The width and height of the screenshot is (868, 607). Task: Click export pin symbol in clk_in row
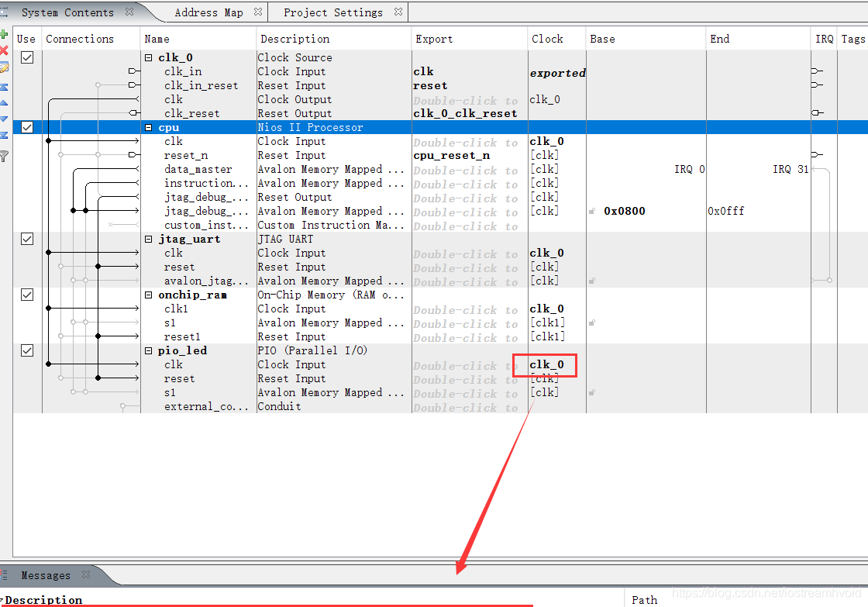(134, 71)
